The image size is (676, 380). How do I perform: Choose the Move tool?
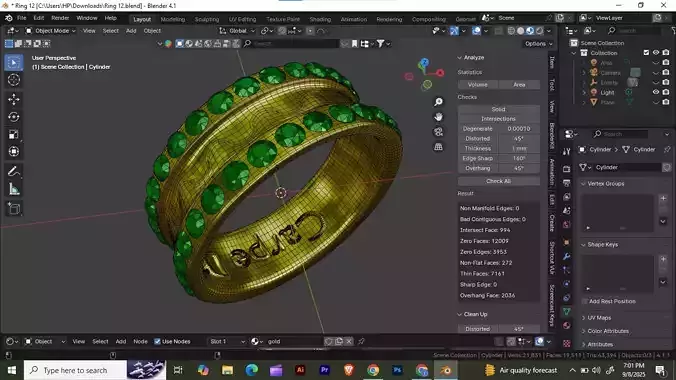pyautogui.click(x=14, y=100)
